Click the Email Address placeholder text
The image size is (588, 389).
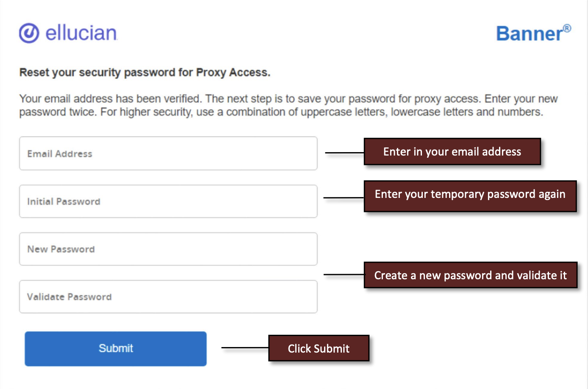(x=59, y=154)
